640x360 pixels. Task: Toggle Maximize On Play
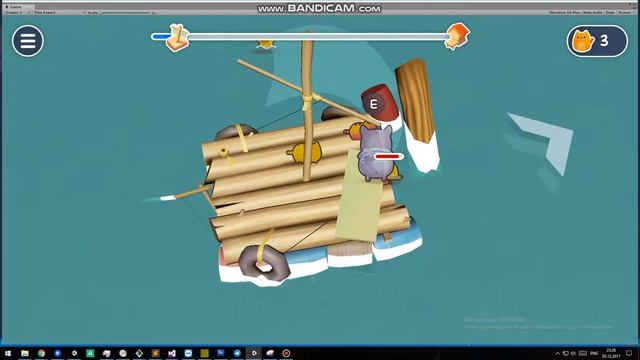[564, 13]
